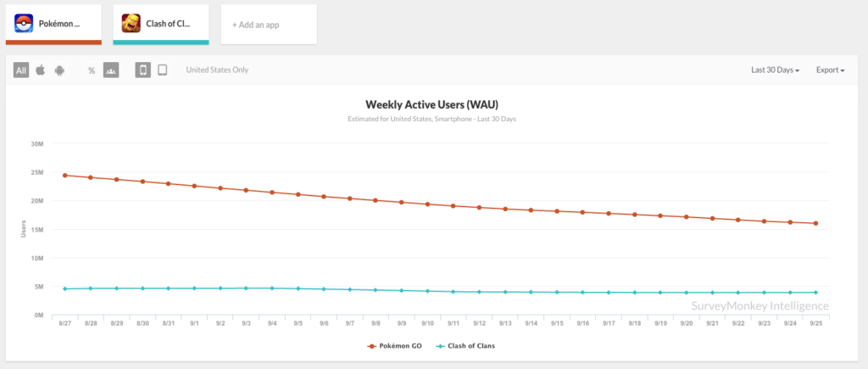Image resolution: width=868 pixels, height=369 pixels.
Task: Select the Pokémon GO app icon
Action: pyautogui.click(x=24, y=23)
